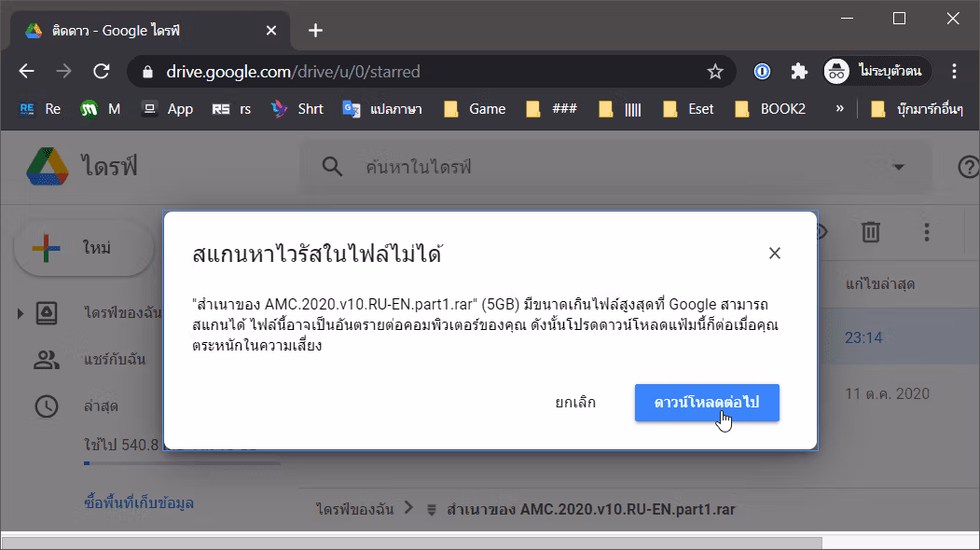Image resolution: width=980 pixels, height=550 pixels.
Task: Click the trash delete icon in Drive
Action: pyautogui.click(x=871, y=232)
